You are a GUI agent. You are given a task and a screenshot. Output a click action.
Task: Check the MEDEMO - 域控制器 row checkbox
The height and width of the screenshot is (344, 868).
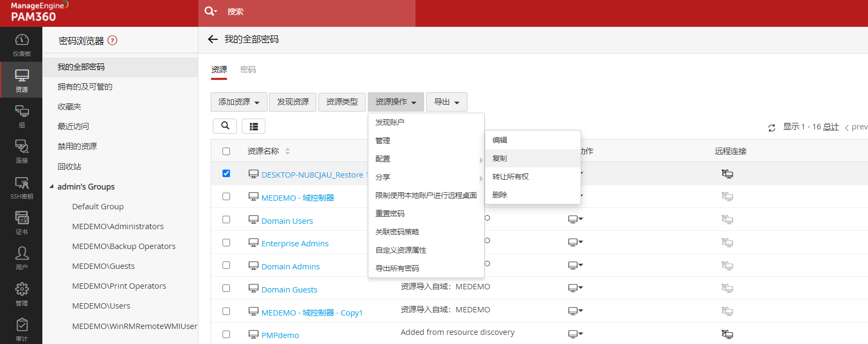pos(226,196)
